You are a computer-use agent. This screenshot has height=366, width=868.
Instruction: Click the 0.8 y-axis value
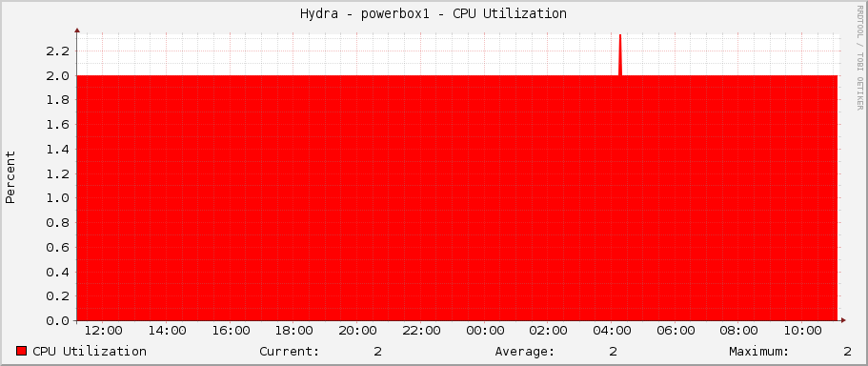point(57,223)
